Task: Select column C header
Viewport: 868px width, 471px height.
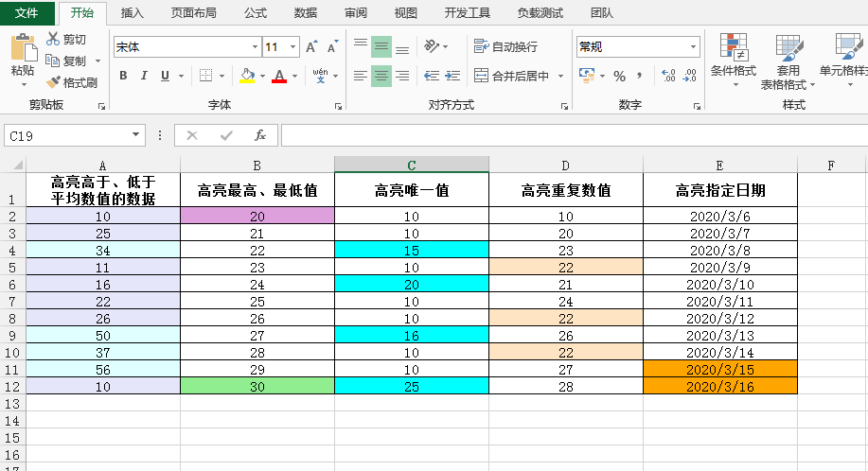Action: [x=412, y=165]
